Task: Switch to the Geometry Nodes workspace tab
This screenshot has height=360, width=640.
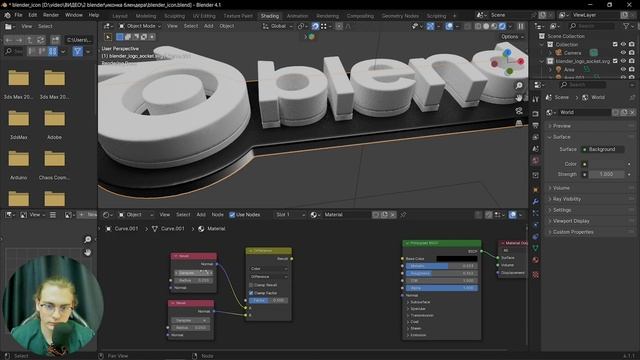Action: pos(400,16)
